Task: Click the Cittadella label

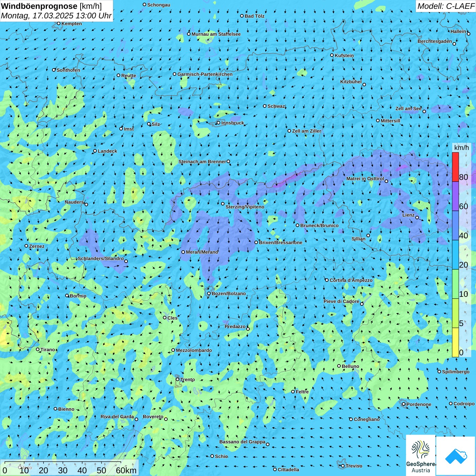Action: coord(288,470)
